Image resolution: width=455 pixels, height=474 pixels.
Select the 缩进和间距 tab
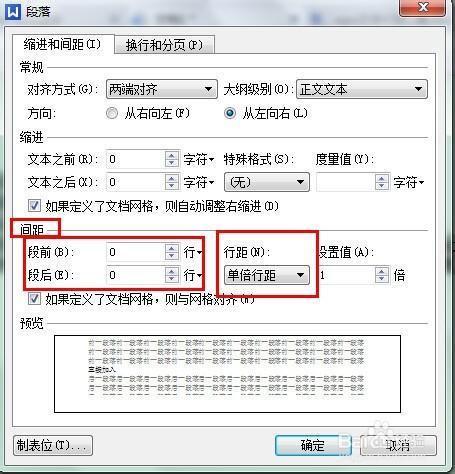(62, 44)
